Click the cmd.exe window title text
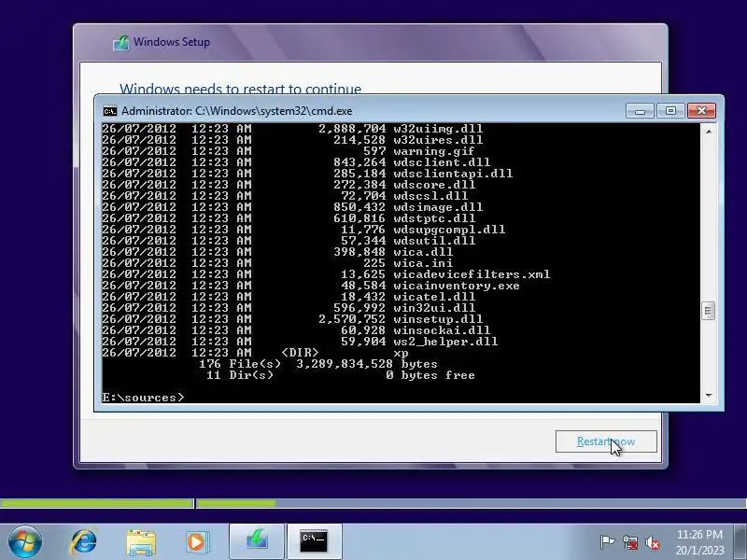The image size is (747, 560). click(x=237, y=111)
